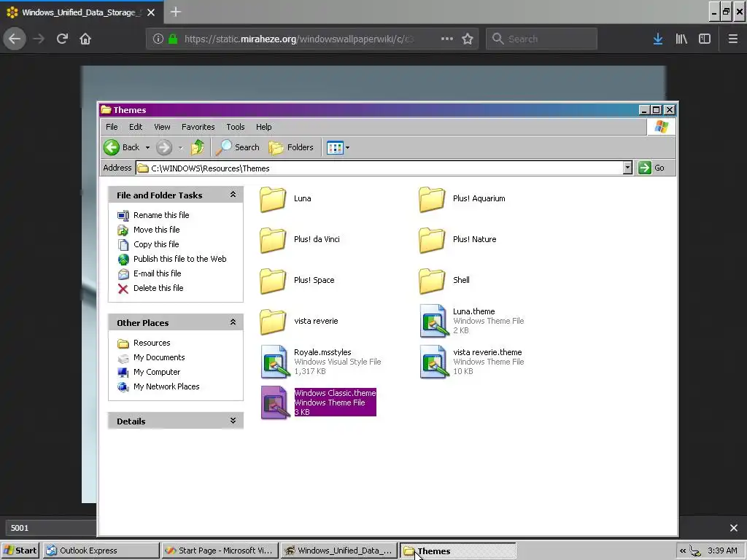Switch to Start Page - Microsoft Vi... taskbar button
Viewport: 747px width, 560px height.
click(220, 551)
